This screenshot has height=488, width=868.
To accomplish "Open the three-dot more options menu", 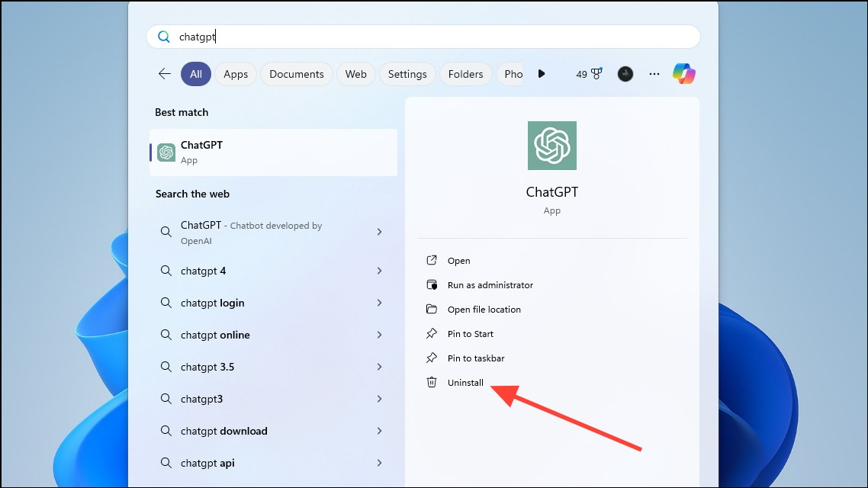I will tap(654, 74).
